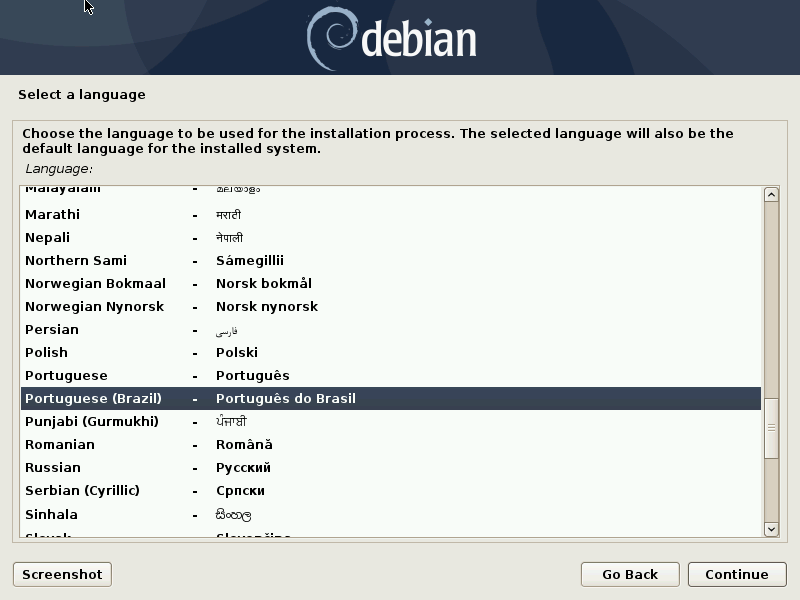Select Serbian (Cyrillic) language
Image resolution: width=800 pixels, height=600 pixels.
tap(391, 490)
